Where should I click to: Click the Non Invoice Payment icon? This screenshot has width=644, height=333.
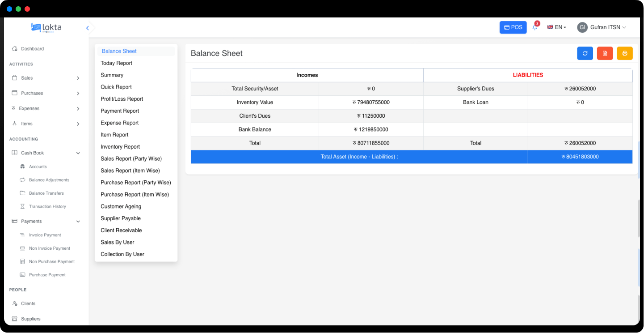23,248
